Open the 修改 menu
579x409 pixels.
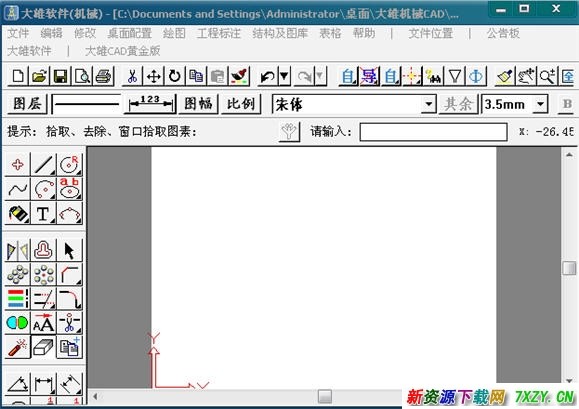(85, 33)
